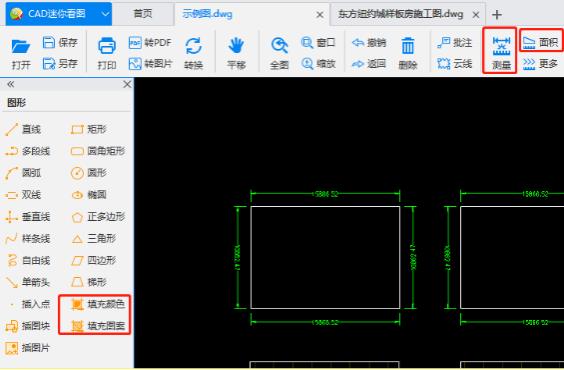Select the 插图块 insert block tool
Screen dimensions: 564x370
coord(27,326)
